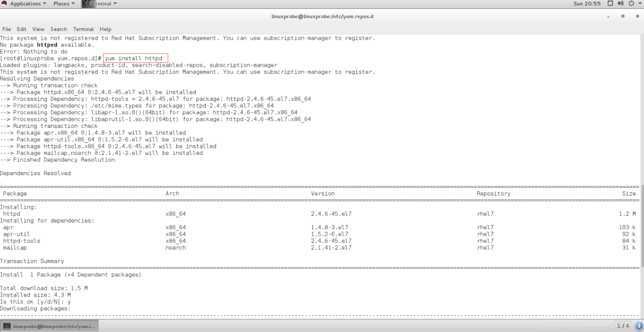
Task: Click the 'Dependencies Resolved' line
Action: (x=35, y=173)
